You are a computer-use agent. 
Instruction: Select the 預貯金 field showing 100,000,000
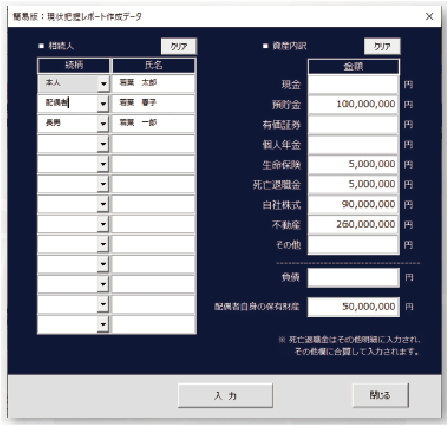(353, 104)
